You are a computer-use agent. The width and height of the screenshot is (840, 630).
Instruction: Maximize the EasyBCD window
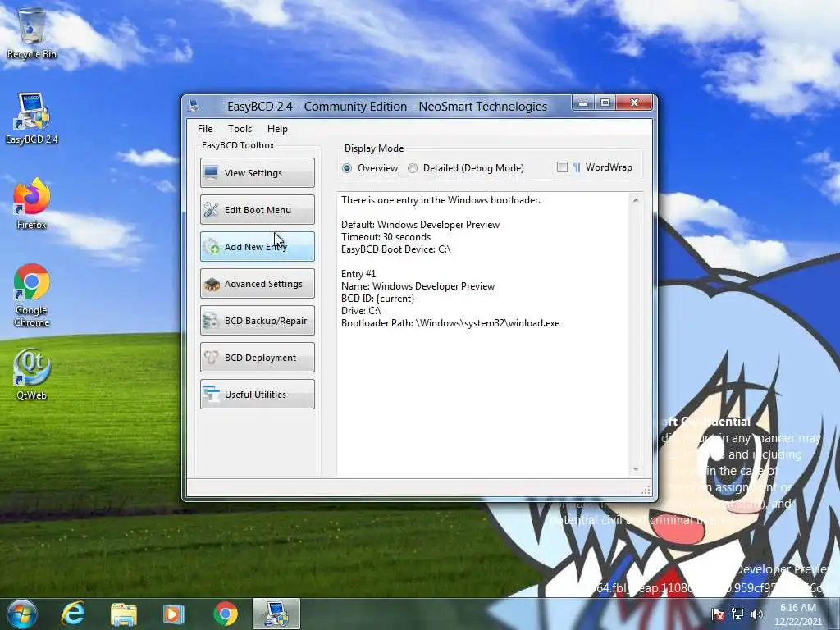(605, 103)
